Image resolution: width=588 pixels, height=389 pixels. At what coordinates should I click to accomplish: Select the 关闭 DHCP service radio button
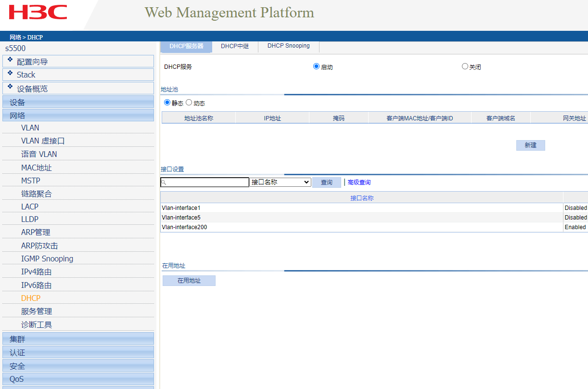coord(465,66)
